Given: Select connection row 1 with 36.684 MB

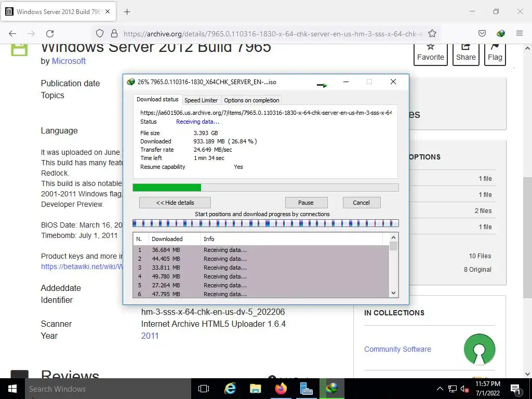Looking at the screenshot, I should tap(261, 250).
